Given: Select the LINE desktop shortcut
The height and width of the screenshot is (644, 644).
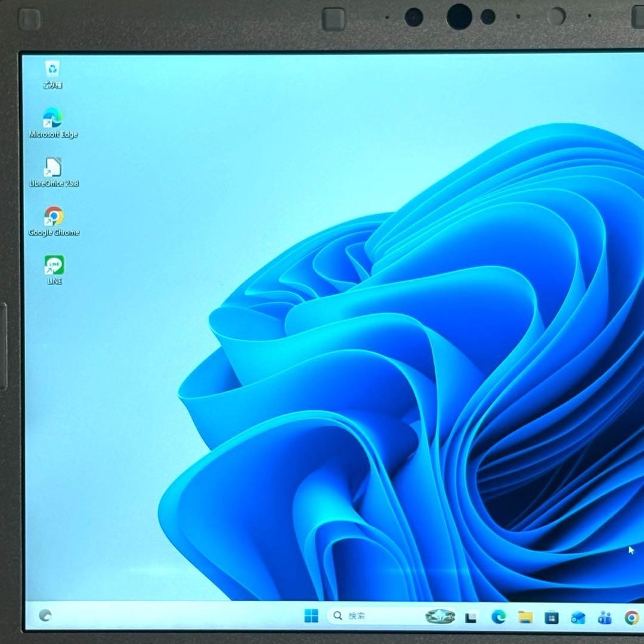Looking at the screenshot, I should (x=54, y=270).
